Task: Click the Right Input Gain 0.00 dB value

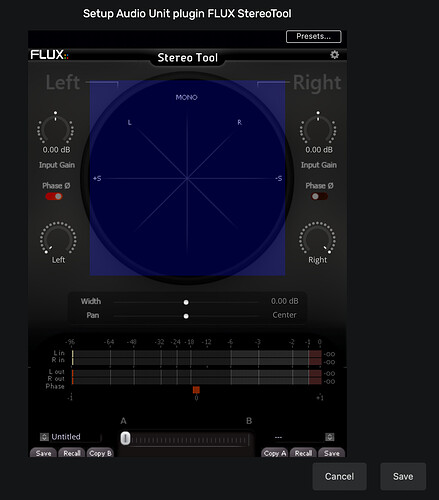Action: 319,150
